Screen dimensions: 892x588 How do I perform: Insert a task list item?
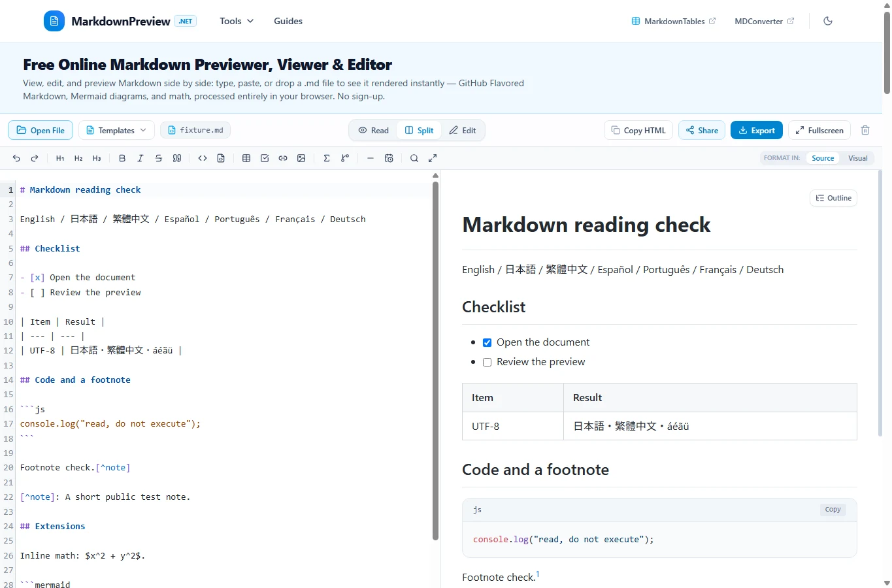coord(265,158)
